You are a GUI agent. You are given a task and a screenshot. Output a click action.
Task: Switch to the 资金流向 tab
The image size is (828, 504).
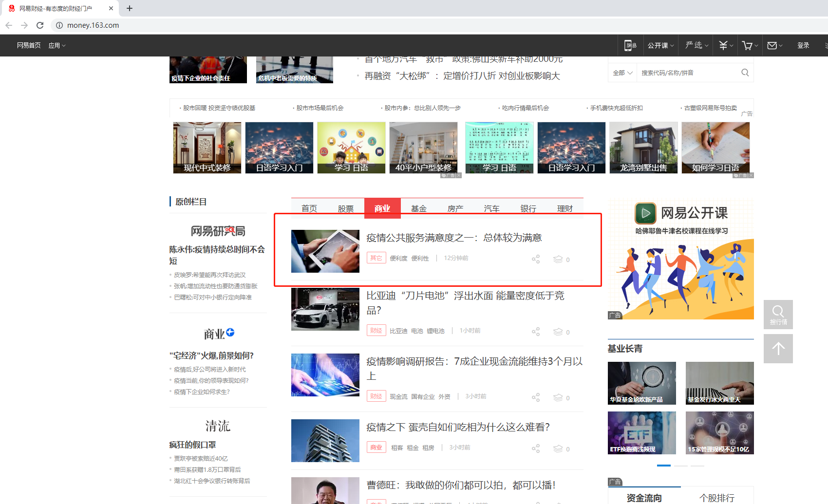644,498
